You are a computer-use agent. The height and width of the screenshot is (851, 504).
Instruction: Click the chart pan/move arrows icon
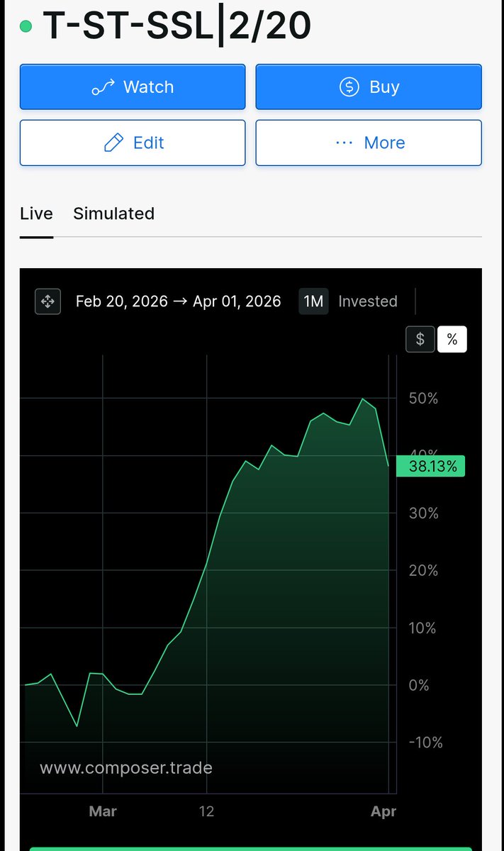point(47,301)
